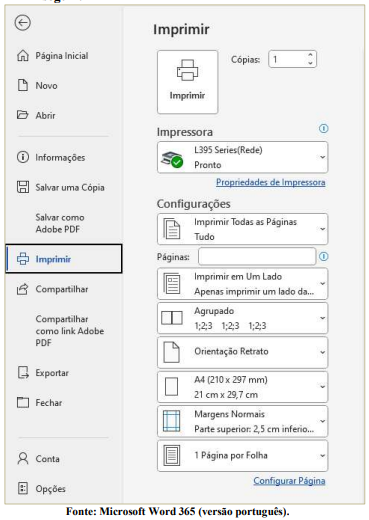Viewport: 369px width, 520px height.
Task: Click the Páginas input field
Action: click(257, 256)
